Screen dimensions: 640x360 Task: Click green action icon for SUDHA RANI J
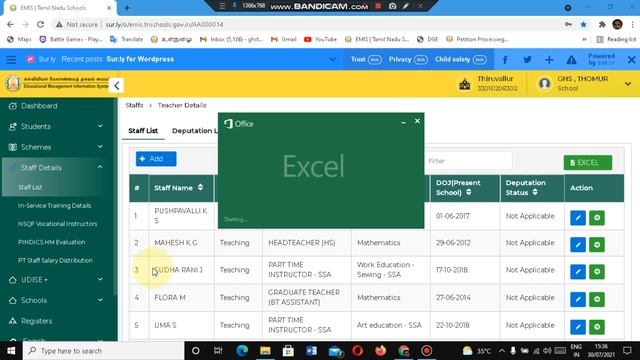click(x=597, y=272)
